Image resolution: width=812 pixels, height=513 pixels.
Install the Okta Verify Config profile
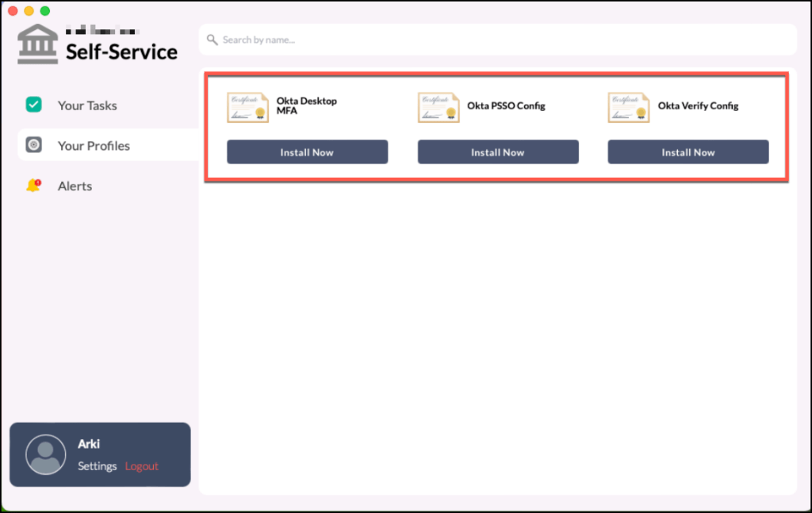point(688,152)
